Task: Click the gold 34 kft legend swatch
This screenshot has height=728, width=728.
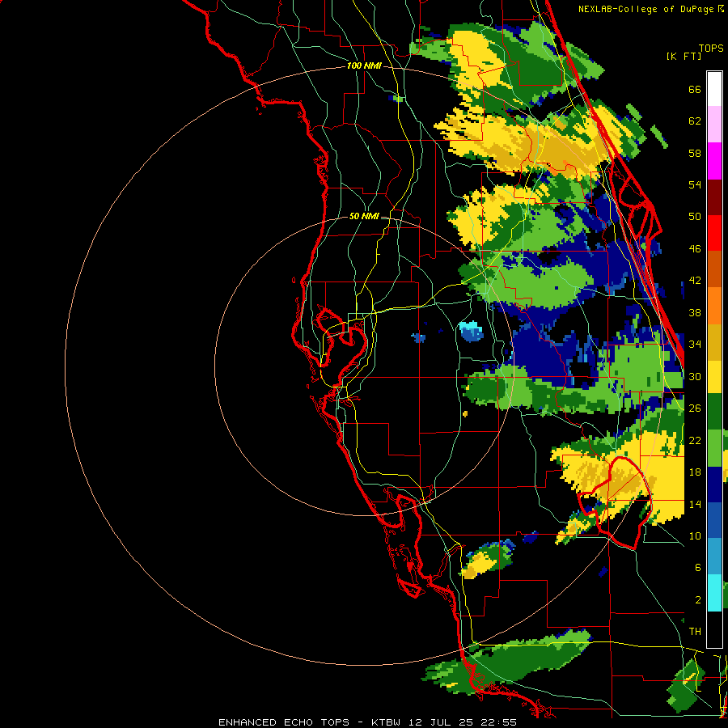Action: (714, 342)
